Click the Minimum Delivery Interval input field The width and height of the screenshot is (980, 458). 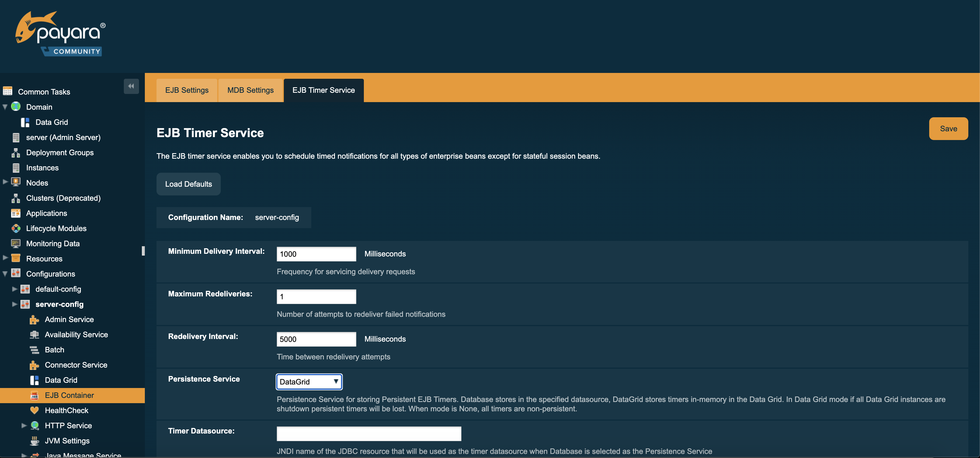pyautogui.click(x=316, y=253)
